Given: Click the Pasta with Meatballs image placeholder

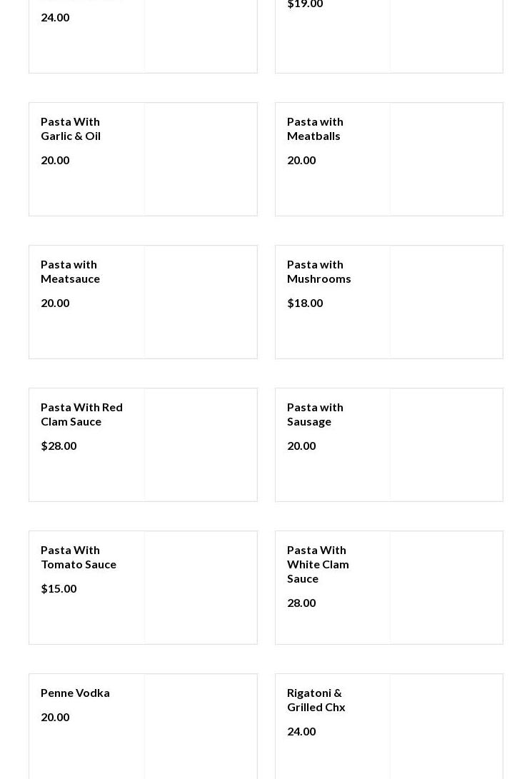Looking at the screenshot, I should tap(446, 159).
